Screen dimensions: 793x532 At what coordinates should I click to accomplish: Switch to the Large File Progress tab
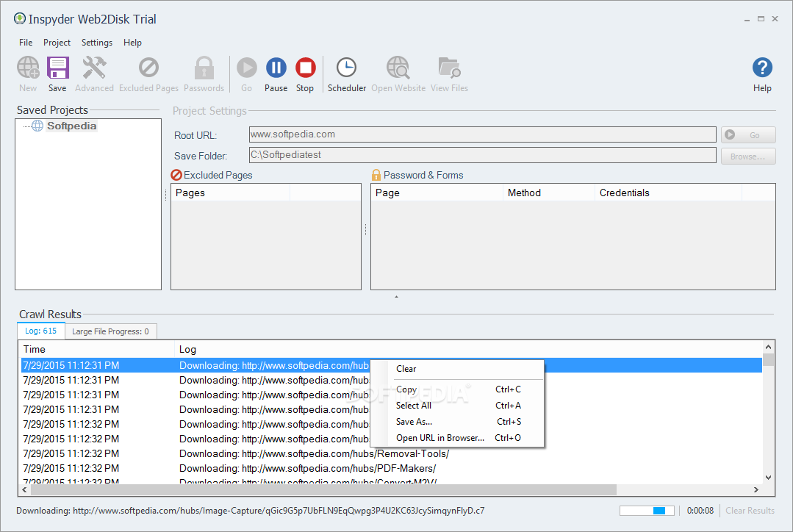[111, 331]
